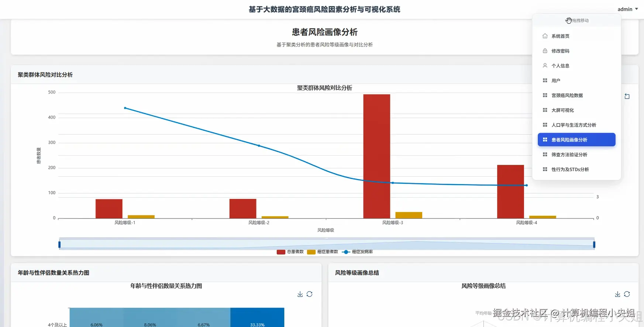The image size is (644, 327).
Task: Click the person icon beside 个人信息
Action: click(545, 66)
